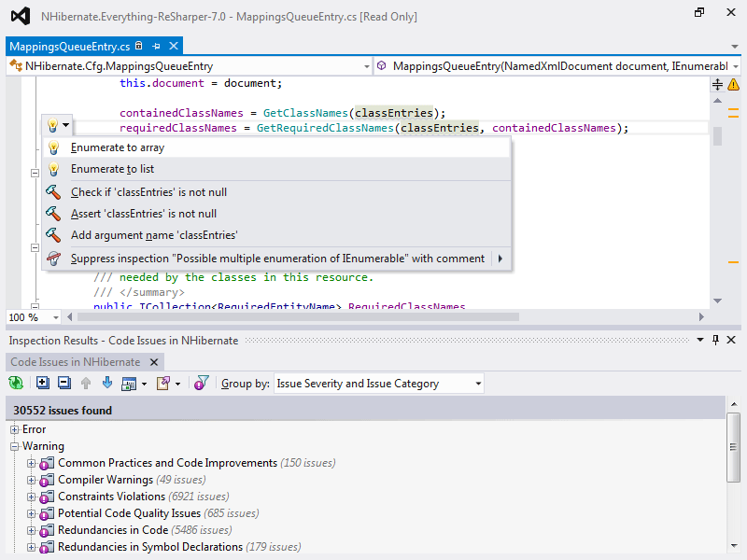Click the horizontal scroll left arrow in the editor
Image resolution: width=747 pixels, height=560 pixels.
click(69, 317)
